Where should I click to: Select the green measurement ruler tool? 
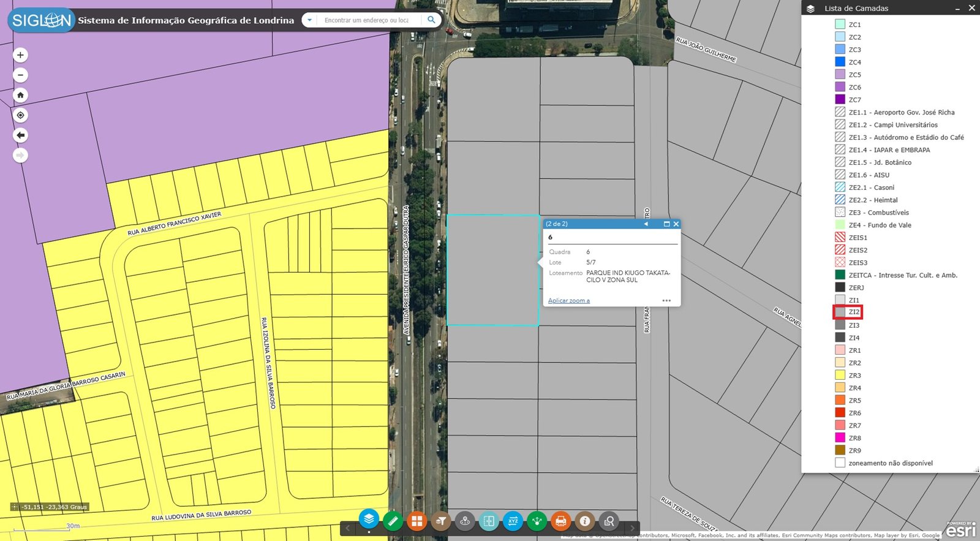point(393,521)
